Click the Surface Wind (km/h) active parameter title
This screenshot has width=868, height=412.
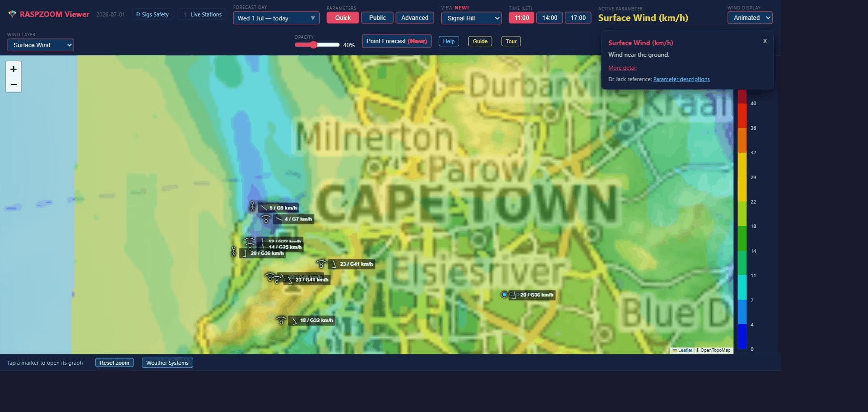tap(643, 18)
